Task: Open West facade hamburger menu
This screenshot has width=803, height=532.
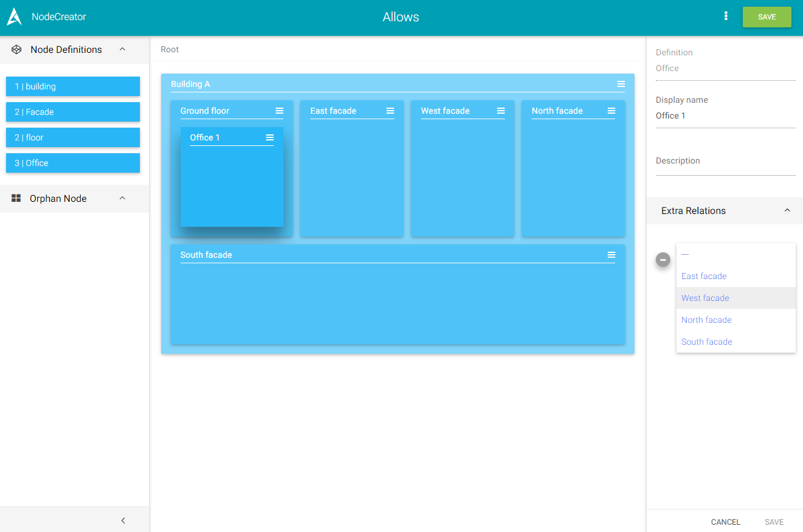Action: 501,111
